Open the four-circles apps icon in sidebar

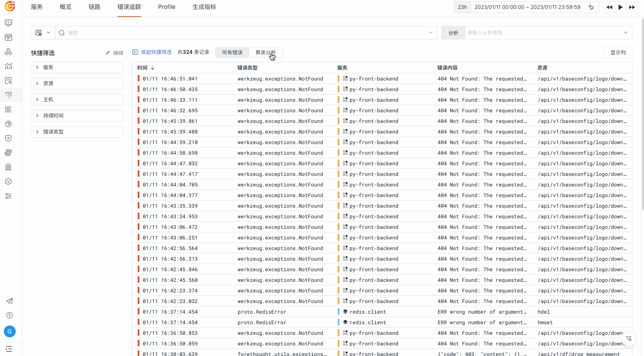tap(8, 109)
